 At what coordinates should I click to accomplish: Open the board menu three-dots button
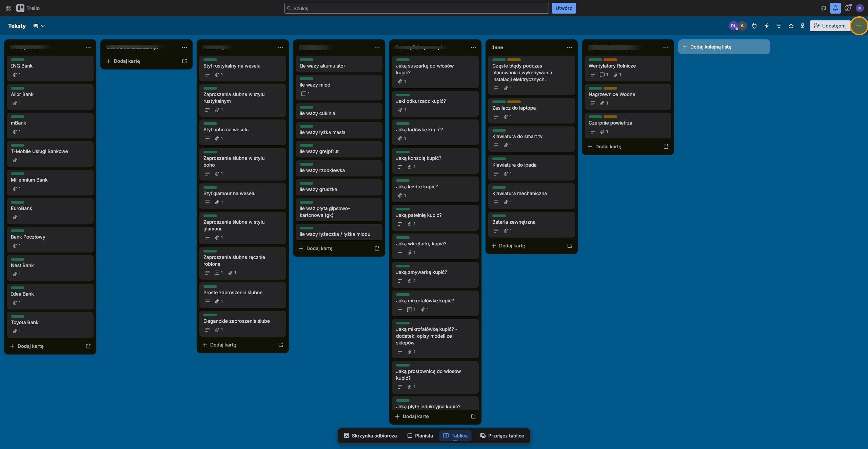click(859, 26)
